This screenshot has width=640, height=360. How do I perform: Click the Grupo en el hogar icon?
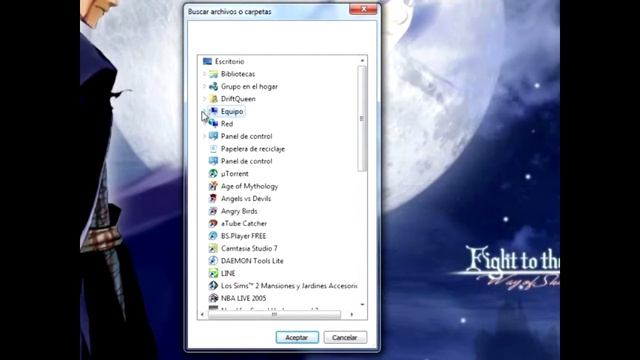(x=213, y=86)
